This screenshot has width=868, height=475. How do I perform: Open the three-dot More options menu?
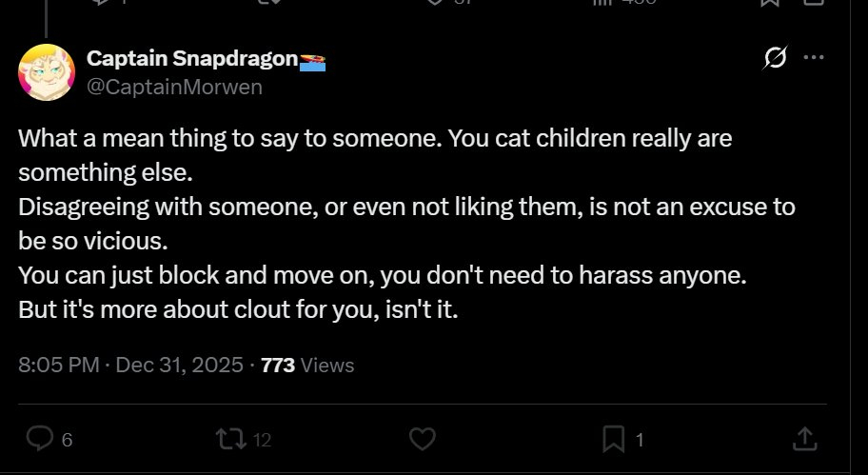[x=814, y=57]
